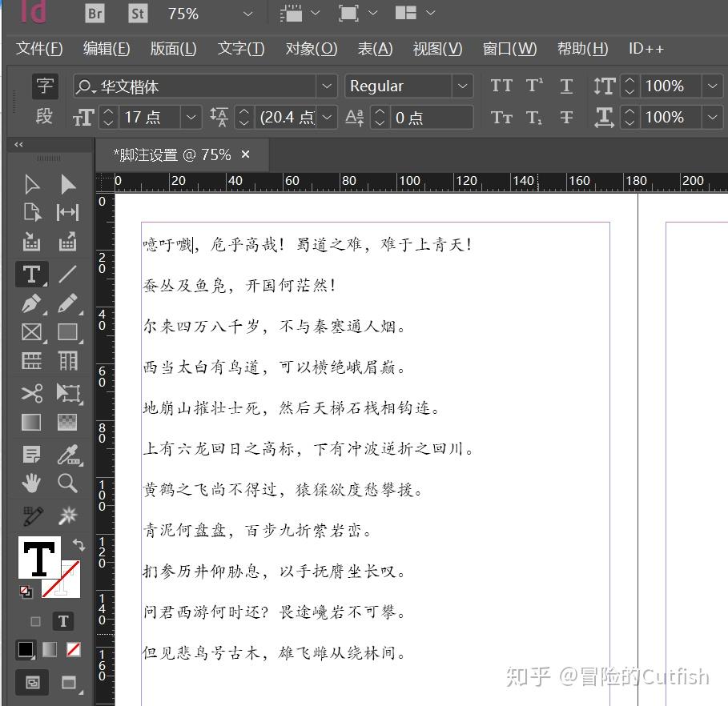The image size is (728, 706).
Task: Open the Regular font style dropdown
Action: [x=463, y=85]
